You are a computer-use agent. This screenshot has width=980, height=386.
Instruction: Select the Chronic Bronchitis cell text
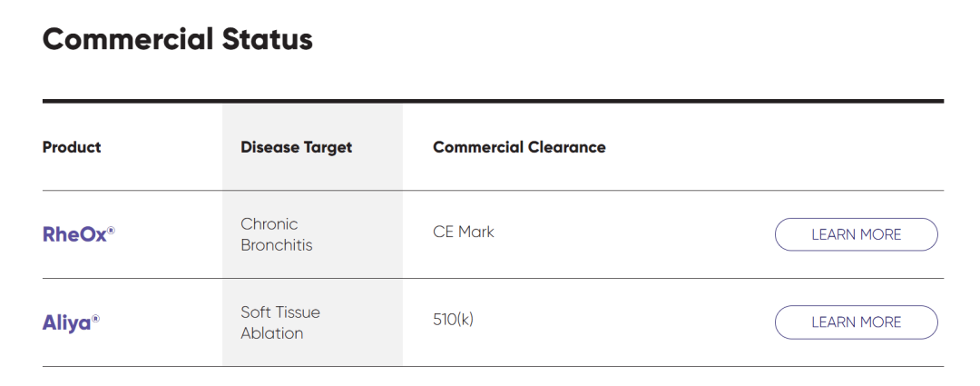[x=276, y=234]
